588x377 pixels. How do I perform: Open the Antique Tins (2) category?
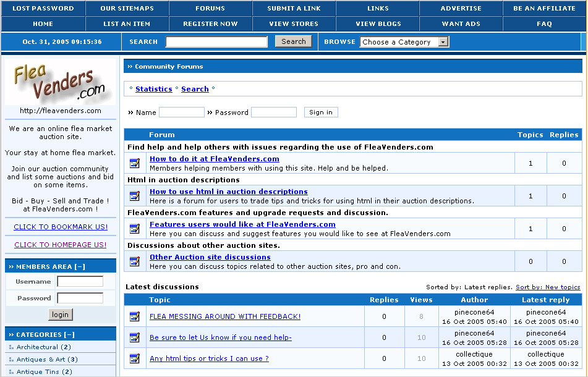coord(45,372)
